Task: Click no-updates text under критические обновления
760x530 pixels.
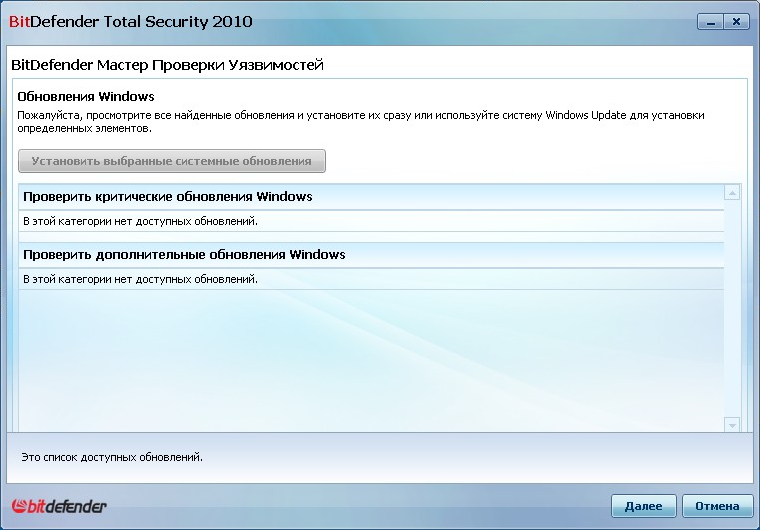Action: point(141,222)
